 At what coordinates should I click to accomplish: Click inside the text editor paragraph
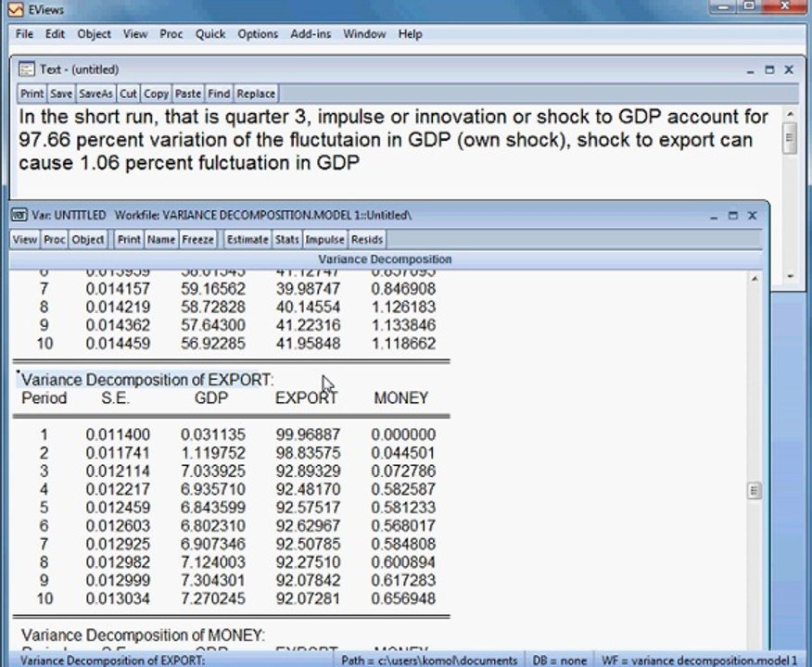tap(394, 140)
